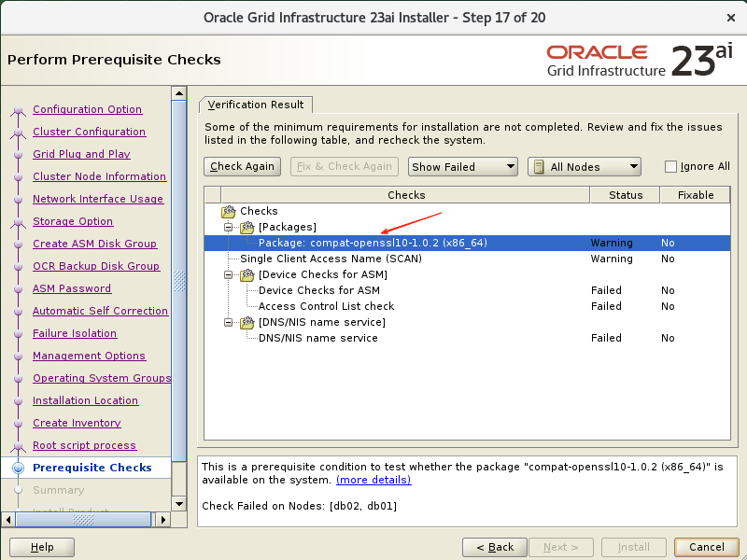
Task: Open the All Nodes dropdown
Action: (585, 167)
